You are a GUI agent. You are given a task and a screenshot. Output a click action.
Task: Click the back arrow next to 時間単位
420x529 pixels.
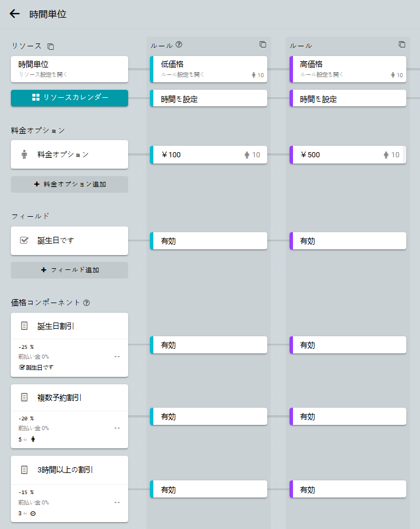[15, 14]
